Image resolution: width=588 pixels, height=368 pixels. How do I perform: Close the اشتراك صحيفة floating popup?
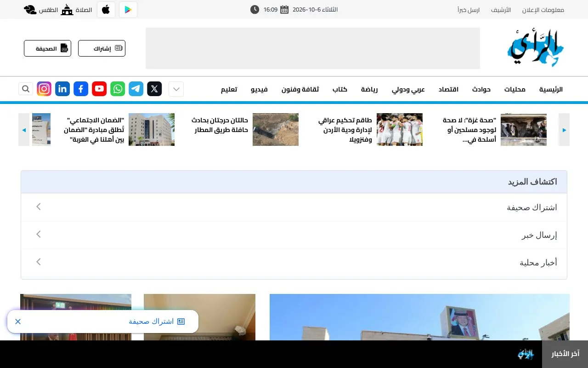tap(18, 322)
